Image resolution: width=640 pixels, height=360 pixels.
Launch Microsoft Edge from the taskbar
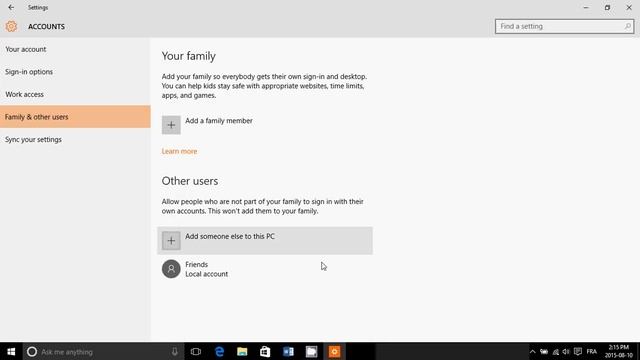point(219,351)
